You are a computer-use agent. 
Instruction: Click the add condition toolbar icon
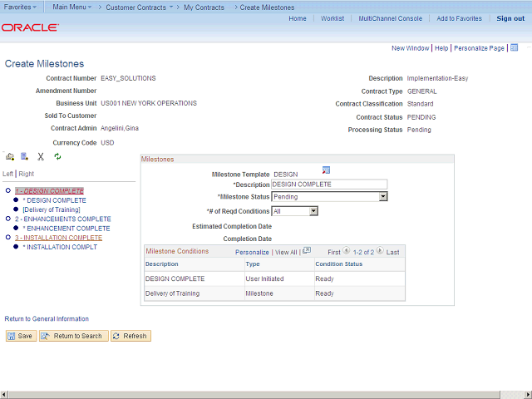(25, 156)
